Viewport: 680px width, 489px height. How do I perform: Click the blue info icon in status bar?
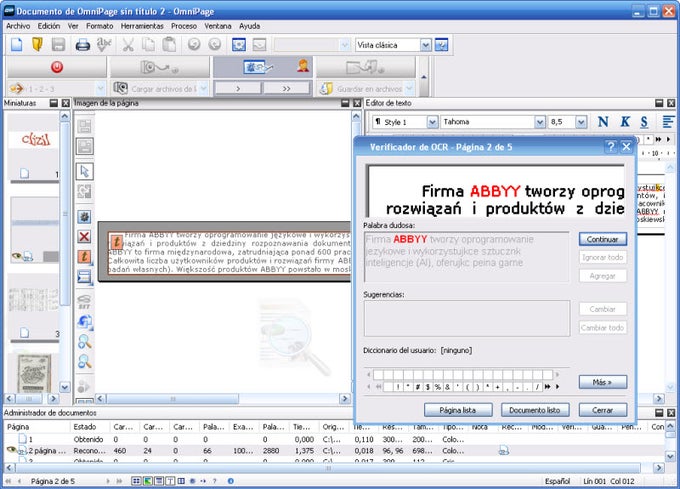click(x=231, y=481)
